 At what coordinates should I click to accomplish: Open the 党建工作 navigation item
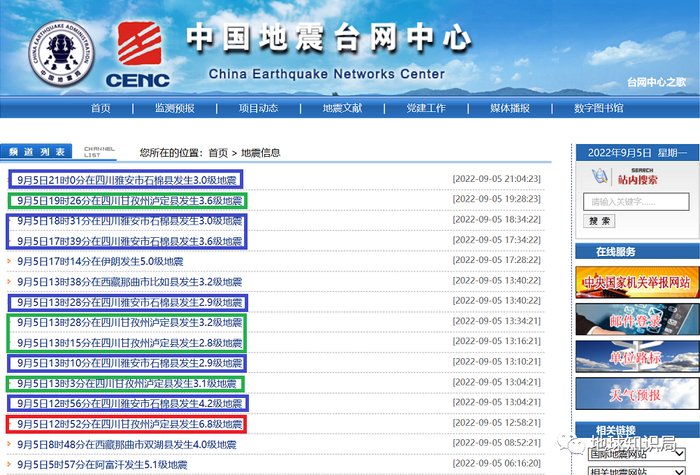(426, 108)
